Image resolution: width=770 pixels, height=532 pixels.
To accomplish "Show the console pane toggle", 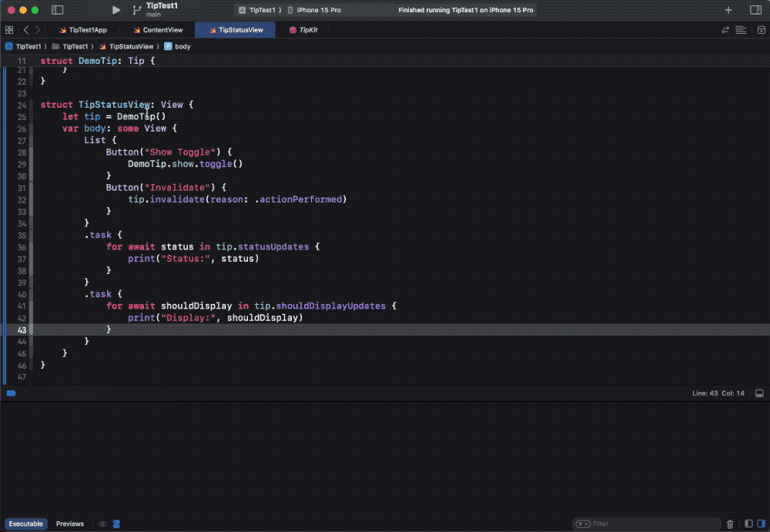I will pos(762,524).
